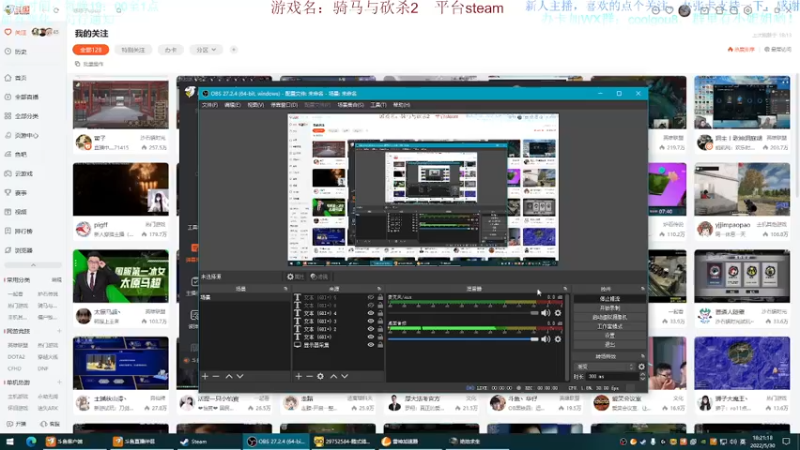This screenshot has height=450, width=800.
Task: Open Videos item in Douyu sidebar
Action: 16,212
